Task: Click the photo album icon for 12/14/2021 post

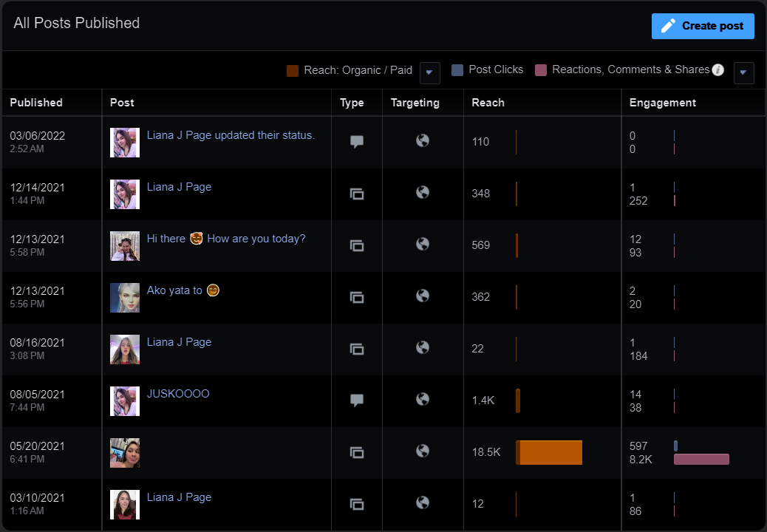Action: coord(357,194)
